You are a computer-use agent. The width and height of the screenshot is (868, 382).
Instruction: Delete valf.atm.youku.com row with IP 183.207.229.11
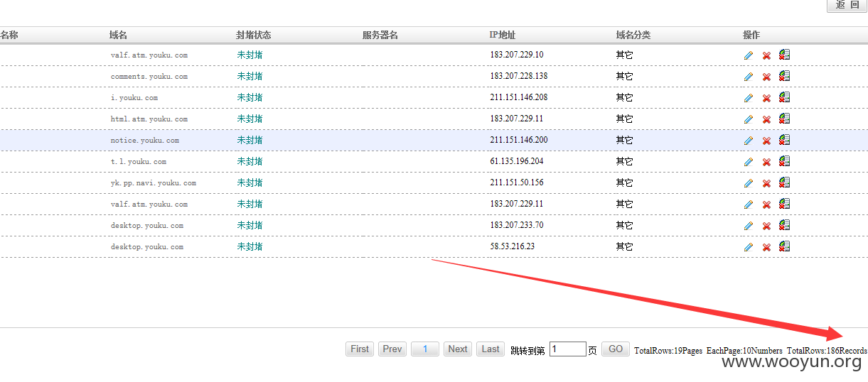coord(766,204)
